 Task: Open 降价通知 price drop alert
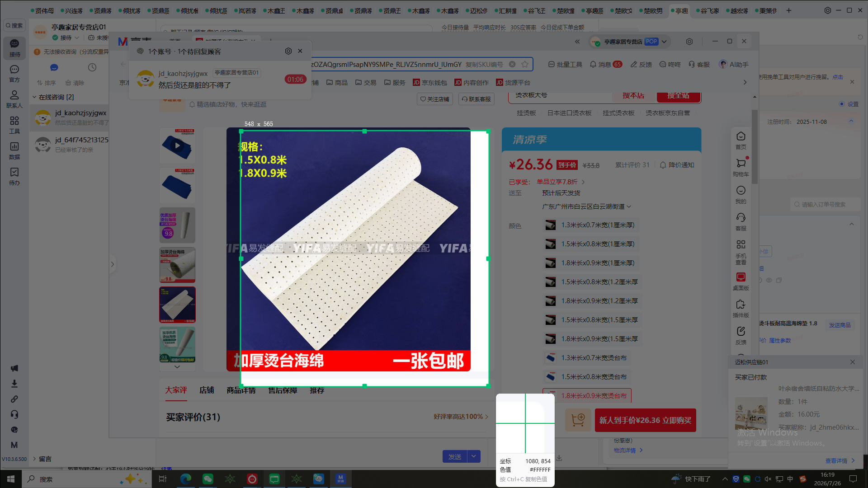(x=677, y=165)
